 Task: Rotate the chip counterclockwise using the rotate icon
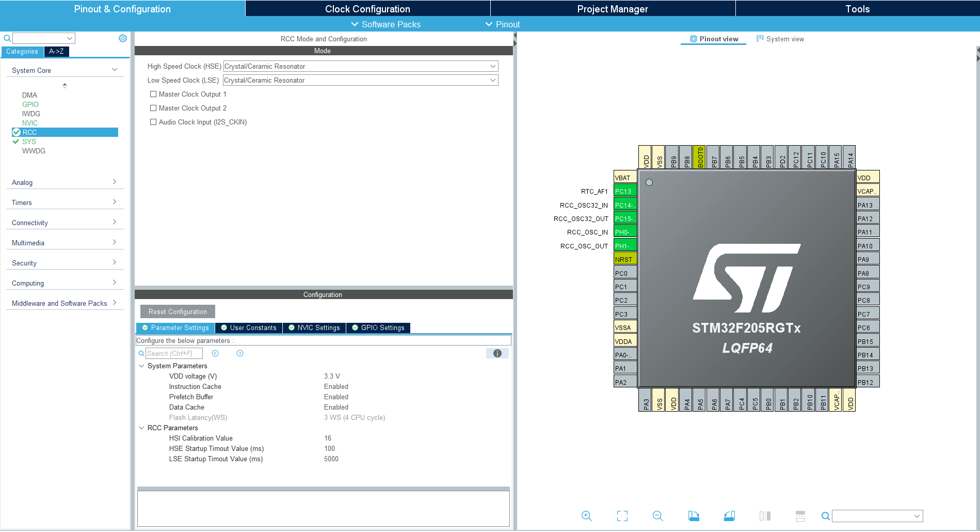(x=729, y=516)
